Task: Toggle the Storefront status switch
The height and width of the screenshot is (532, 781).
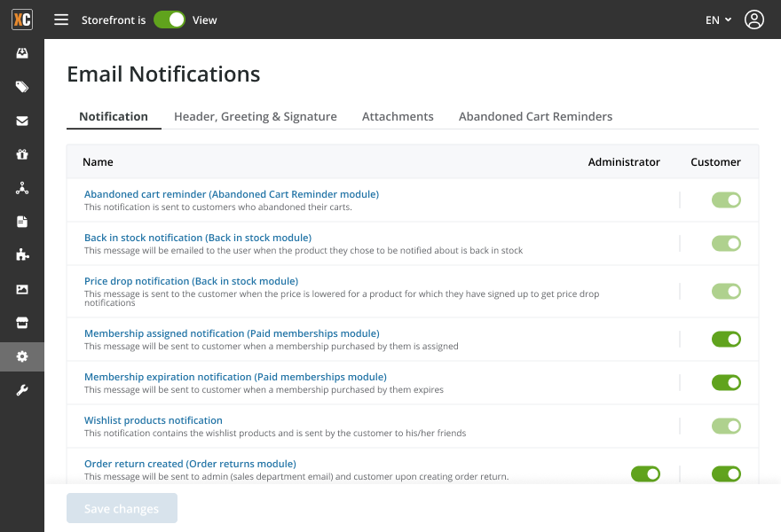Action: point(170,20)
